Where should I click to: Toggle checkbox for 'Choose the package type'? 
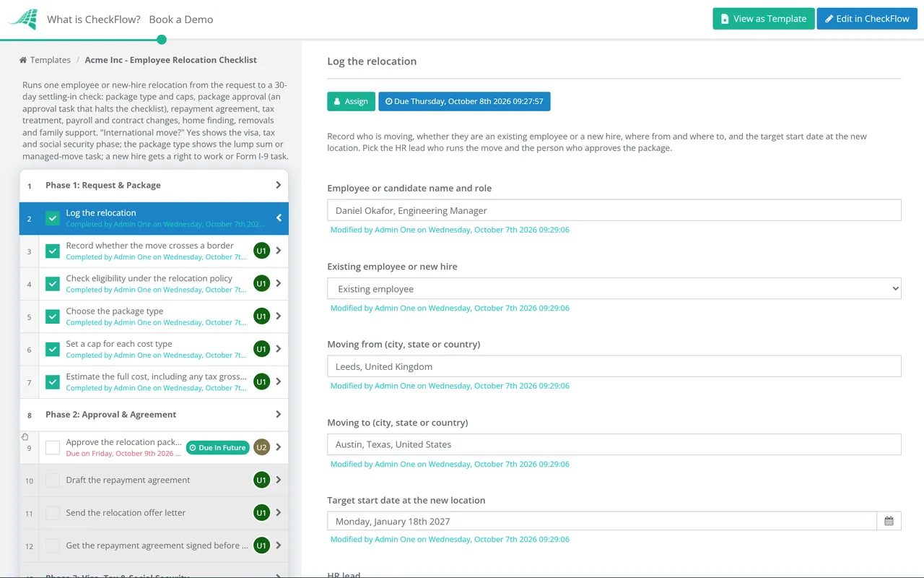(x=53, y=316)
